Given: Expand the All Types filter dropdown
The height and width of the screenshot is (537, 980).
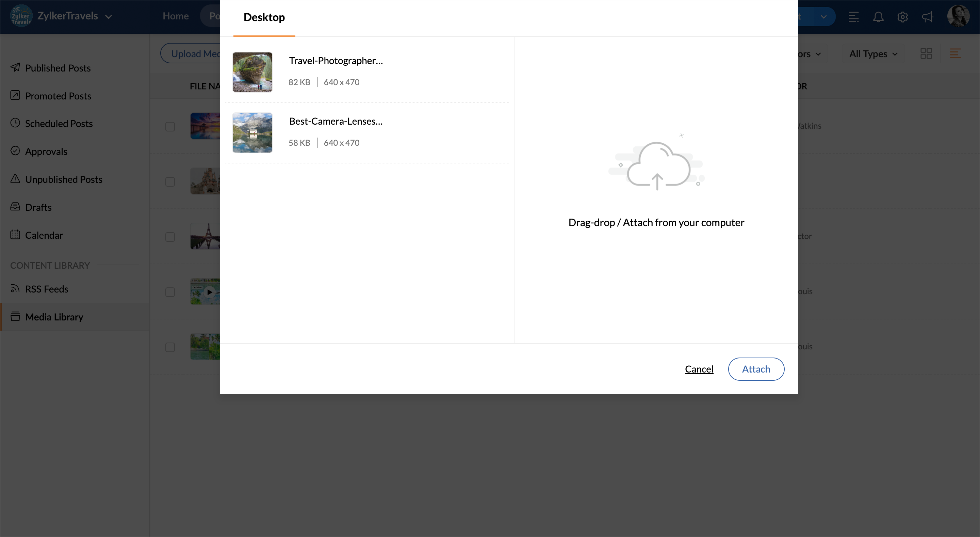Looking at the screenshot, I should coord(873,54).
